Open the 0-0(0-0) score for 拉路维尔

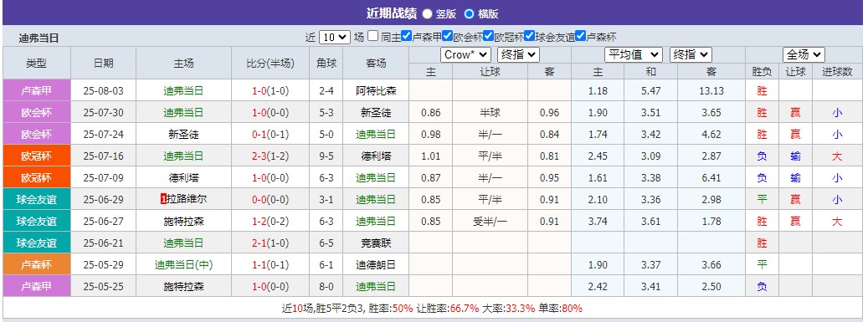270,199
